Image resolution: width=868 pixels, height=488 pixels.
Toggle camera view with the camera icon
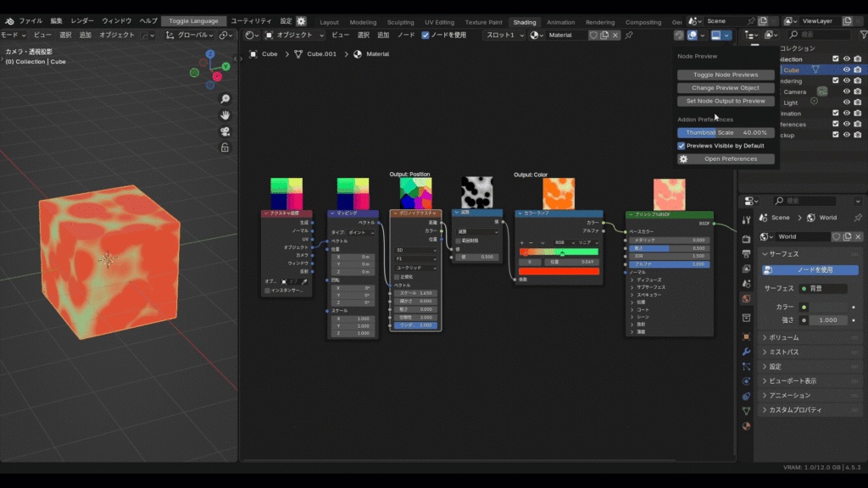pyautogui.click(x=225, y=131)
